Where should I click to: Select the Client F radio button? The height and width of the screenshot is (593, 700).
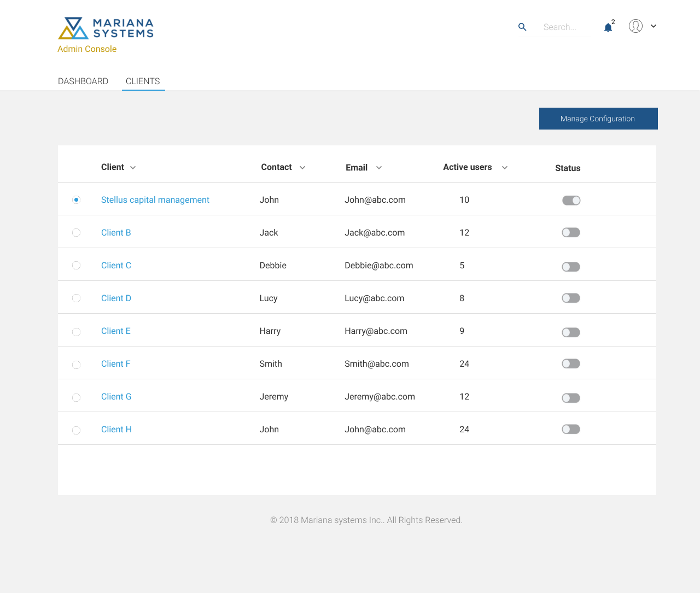point(76,365)
